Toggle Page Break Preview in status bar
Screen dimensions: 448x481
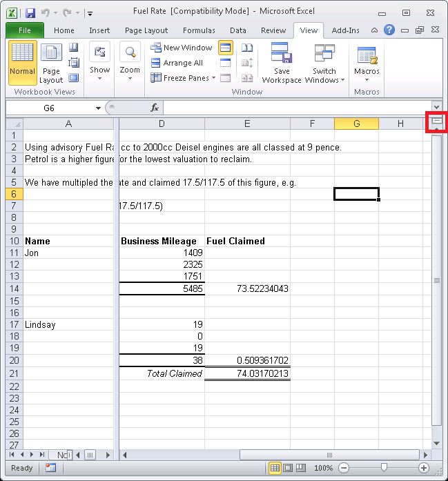click(301, 468)
